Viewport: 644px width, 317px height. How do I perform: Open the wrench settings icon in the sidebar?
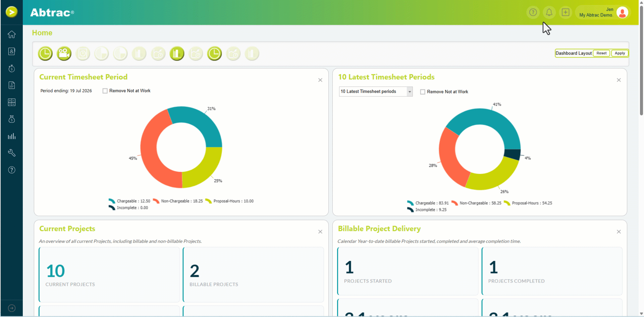[x=12, y=153]
